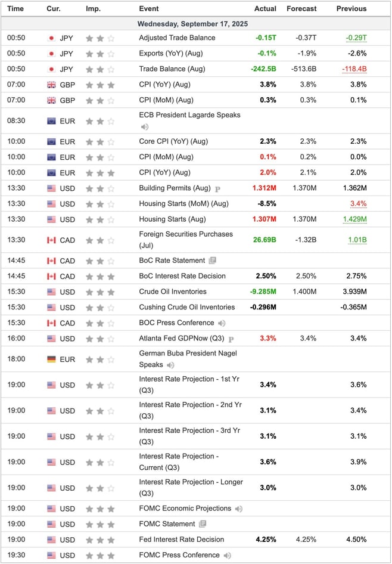Click speaker icon after German Buba Nagel Speaks
The image size is (392, 564).
[x=170, y=365]
